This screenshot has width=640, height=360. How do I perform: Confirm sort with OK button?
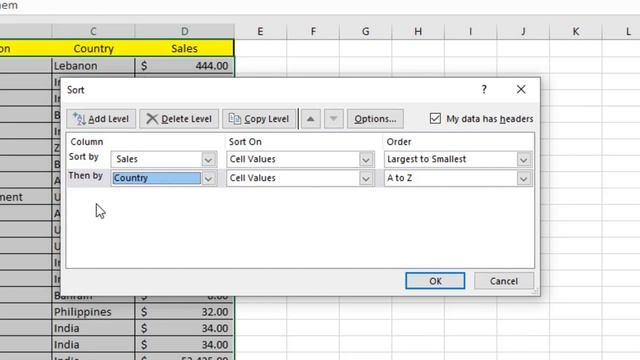[x=435, y=281]
